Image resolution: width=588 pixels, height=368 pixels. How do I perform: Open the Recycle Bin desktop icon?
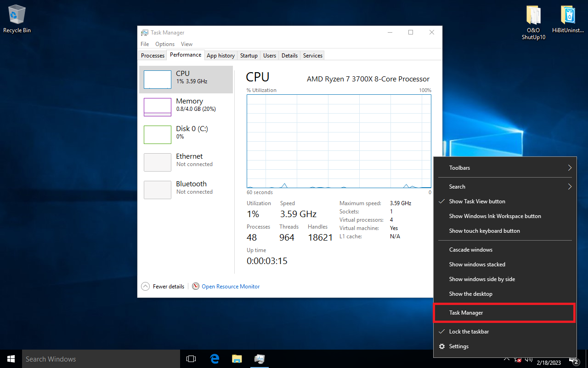(x=17, y=19)
